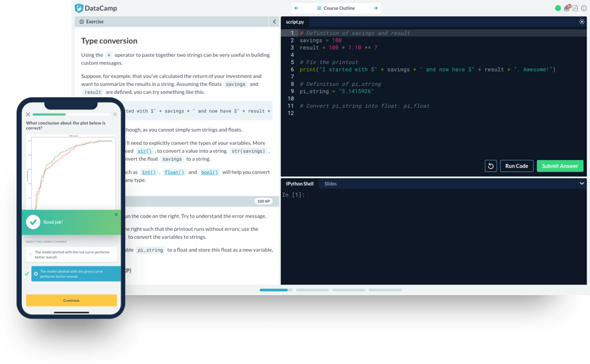This screenshot has width=590, height=364.
Task: Collapse the Exercise panel with chevron
Action: 274,21
